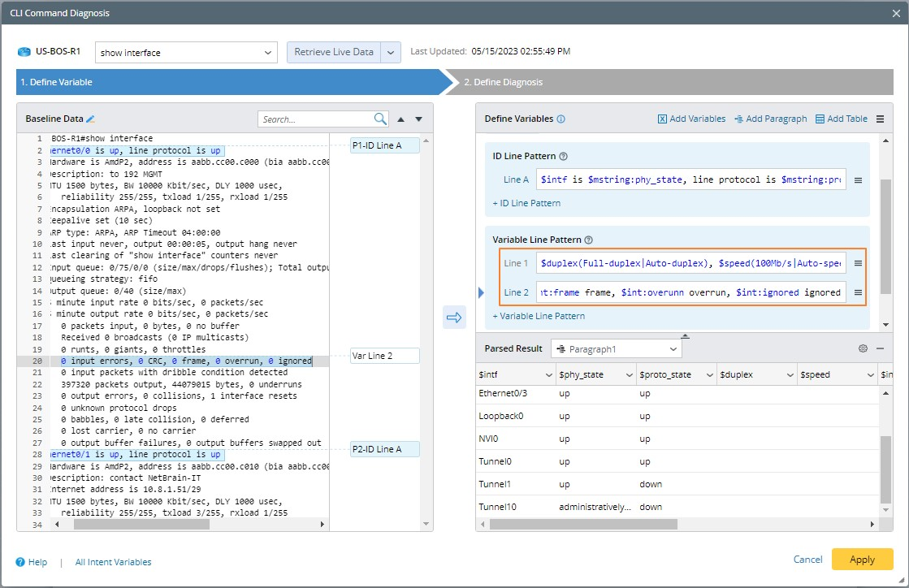The height and width of the screenshot is (588, 909).
Task: Jump to next search match arrow
Action: (x=419, y=119)
